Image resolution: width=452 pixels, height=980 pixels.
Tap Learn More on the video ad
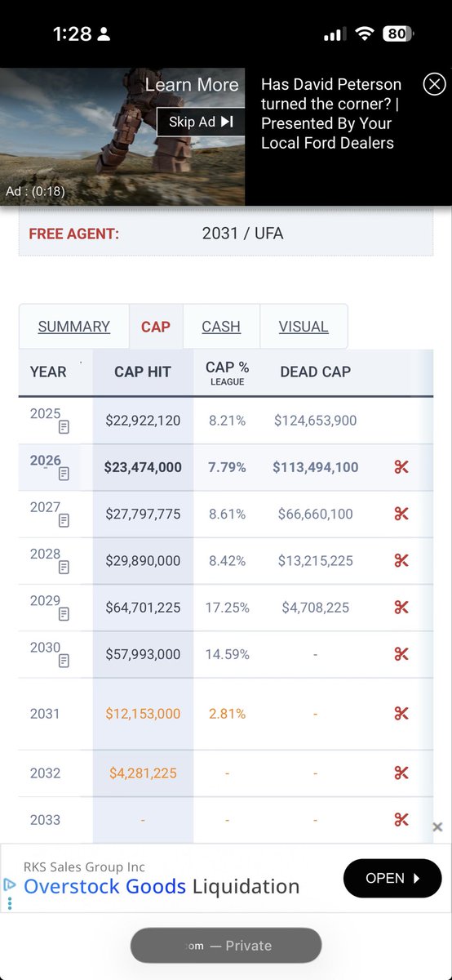click(192, 85)
